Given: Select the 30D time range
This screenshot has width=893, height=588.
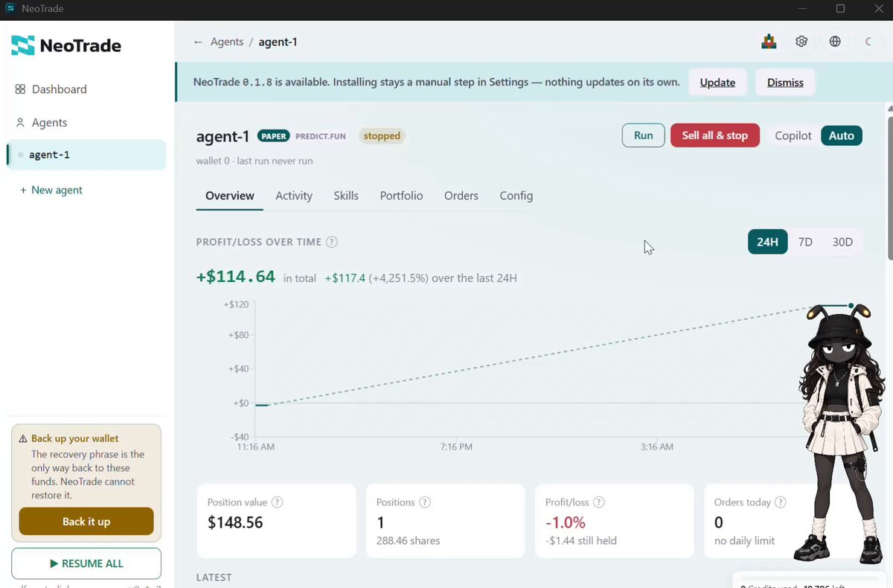Looking at the screenshot, I should (842, 242).
